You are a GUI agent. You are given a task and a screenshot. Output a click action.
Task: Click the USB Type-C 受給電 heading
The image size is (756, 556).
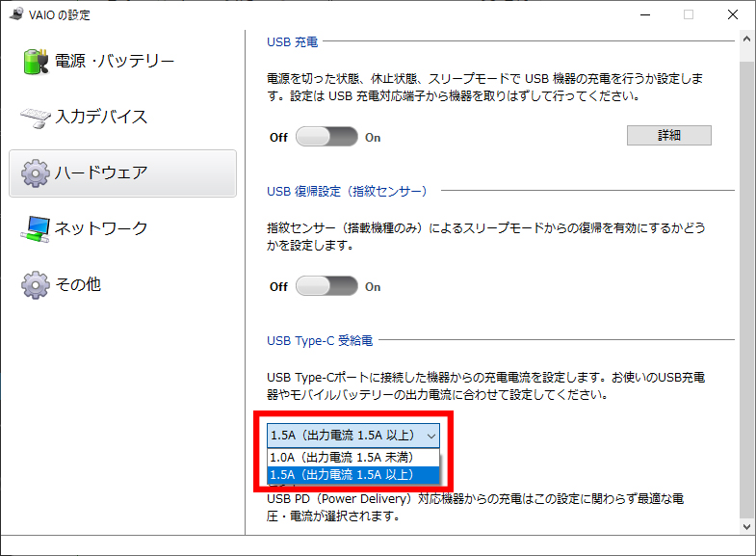(320, 341)
